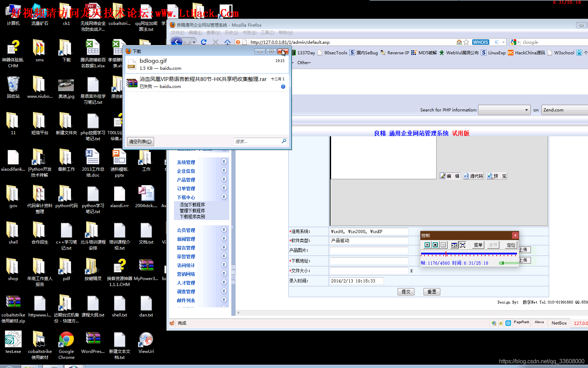Open the PHP information search dropdown
This screenshot has height=368, width=588.
(x=504, y=110)
